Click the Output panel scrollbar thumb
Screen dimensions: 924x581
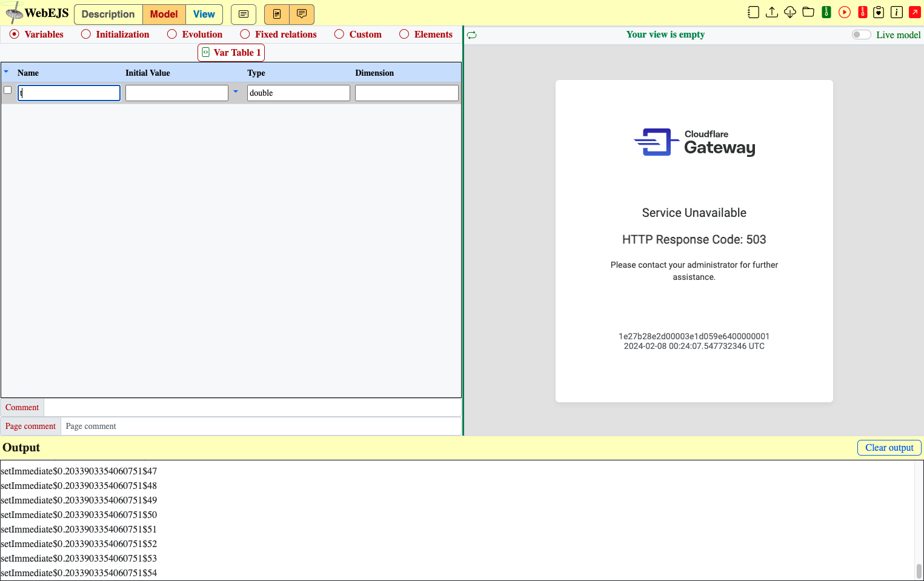click(919, 571)
